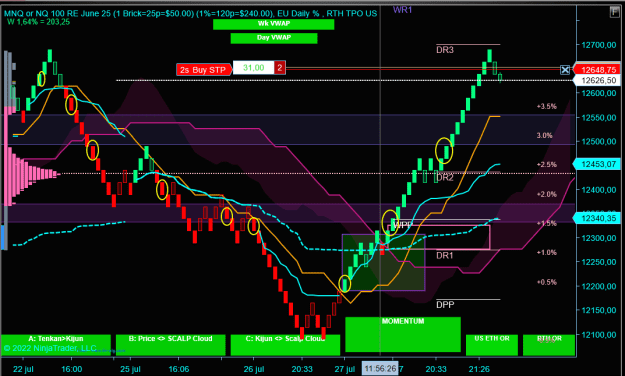Click the Wk VWAP green button
This screenshot has width=625, height=376.
tap(273, 24)
